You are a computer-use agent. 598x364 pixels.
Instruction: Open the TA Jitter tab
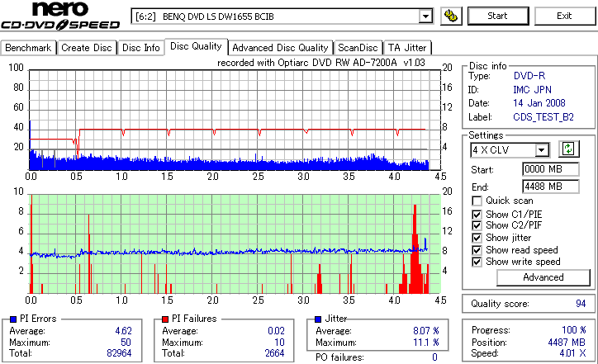coord(407,48)
